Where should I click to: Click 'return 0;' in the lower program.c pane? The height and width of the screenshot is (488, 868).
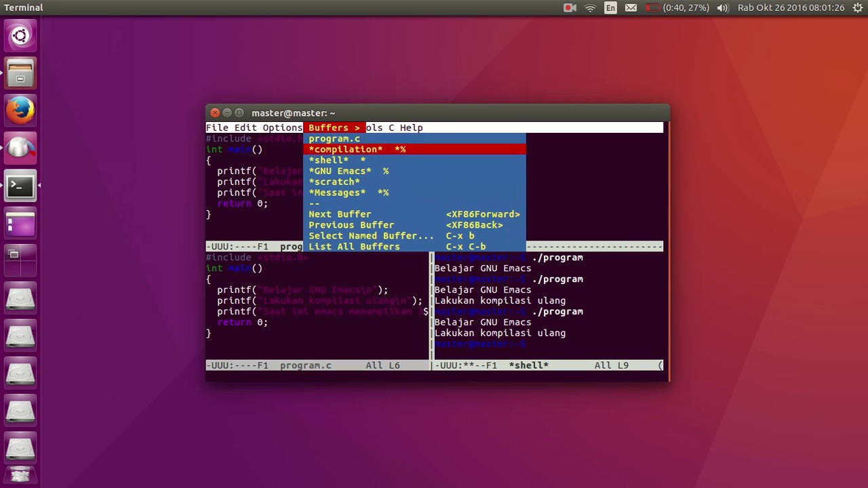(x=242, y=322)
